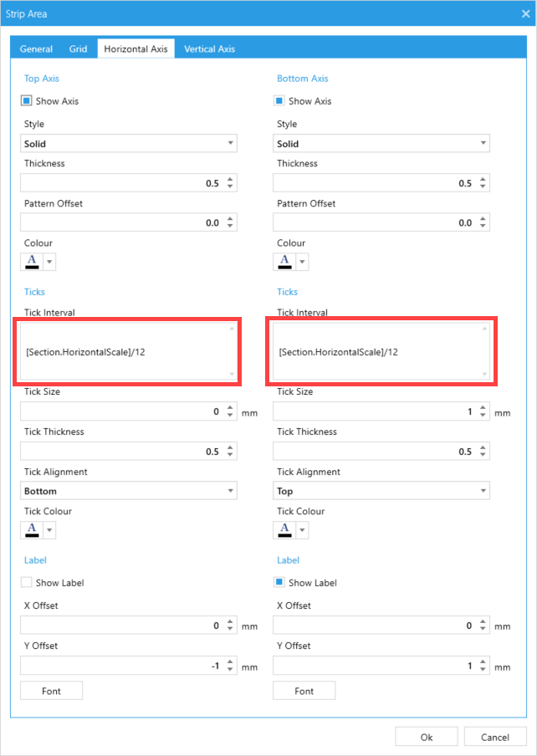Increase the Bottom Axis Y Offset spinner
The width and height of the screenshot is (537, 756).
point(483,662)
